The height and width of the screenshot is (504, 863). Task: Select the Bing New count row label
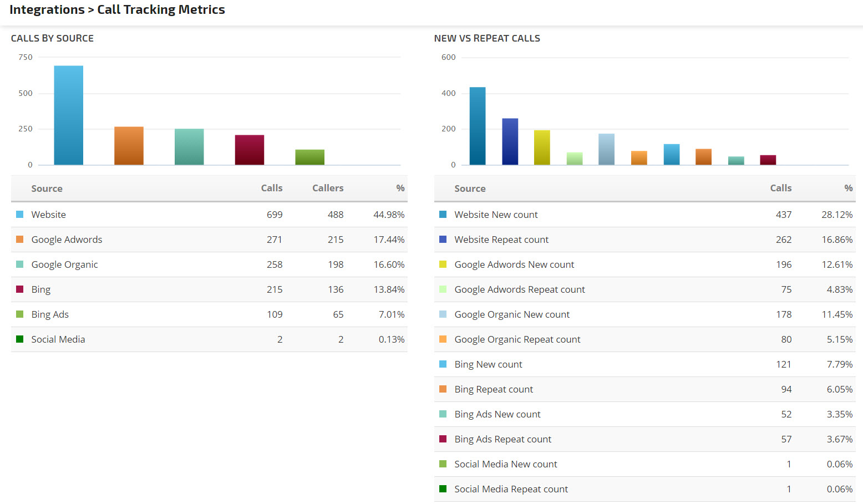tap(488, 364)
